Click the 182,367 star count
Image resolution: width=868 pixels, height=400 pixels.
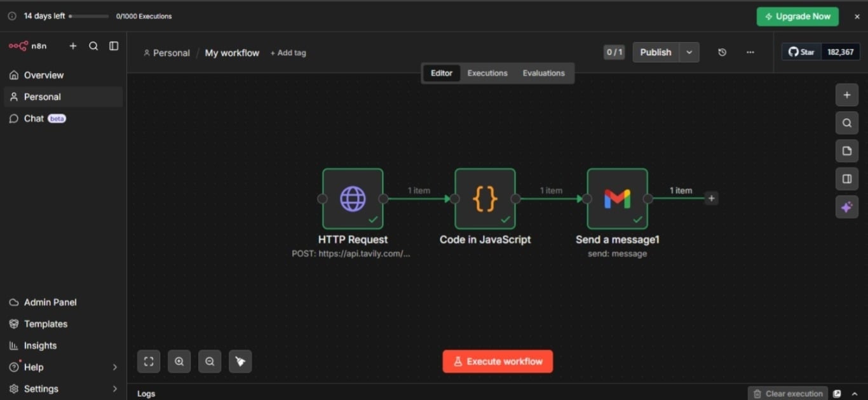click(x=841, y=52)
